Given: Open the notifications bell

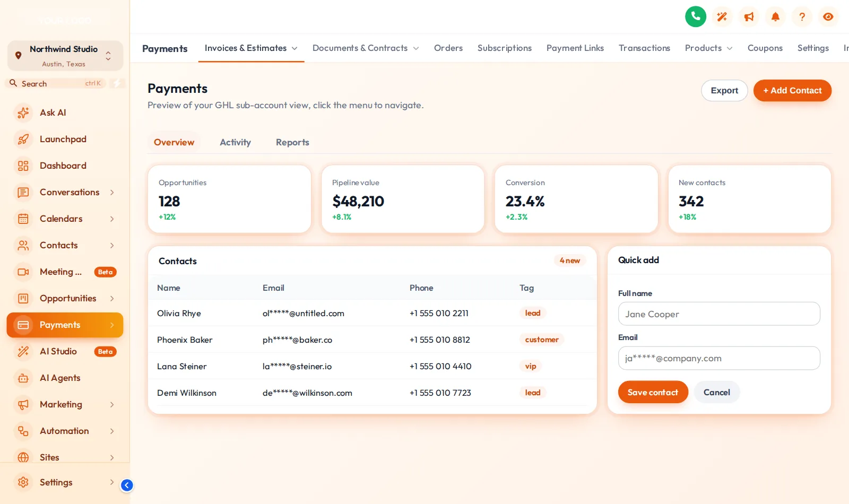Looking at the screenshot, I should pyautogui.click(x=775, y=17).
